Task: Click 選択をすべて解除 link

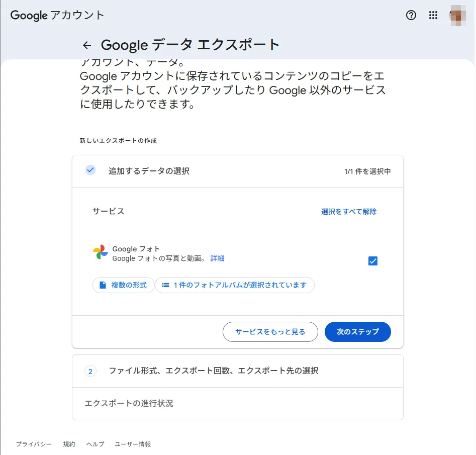Action: click(x=349, y=211)
